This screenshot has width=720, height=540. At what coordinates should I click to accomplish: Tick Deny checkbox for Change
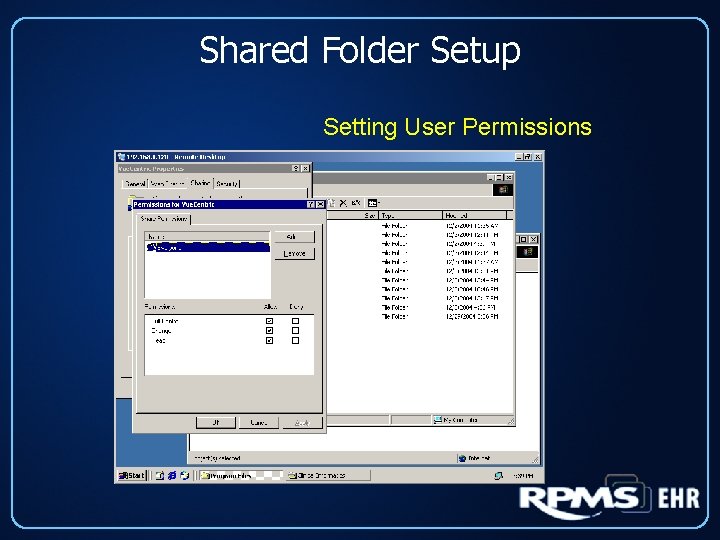click(295, 331)
